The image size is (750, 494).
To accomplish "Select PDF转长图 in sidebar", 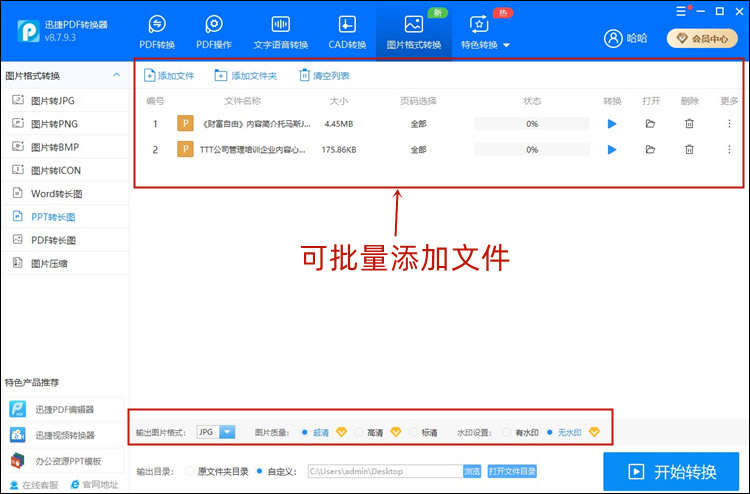I will coord(65,240).
